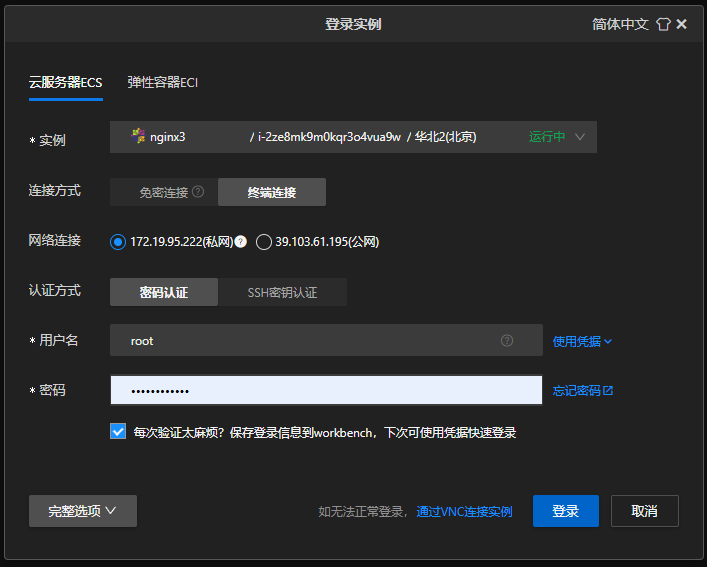The image size is (707, 567).
Task: Click the 登录实例 dialog title
Action: coord(354,24)
